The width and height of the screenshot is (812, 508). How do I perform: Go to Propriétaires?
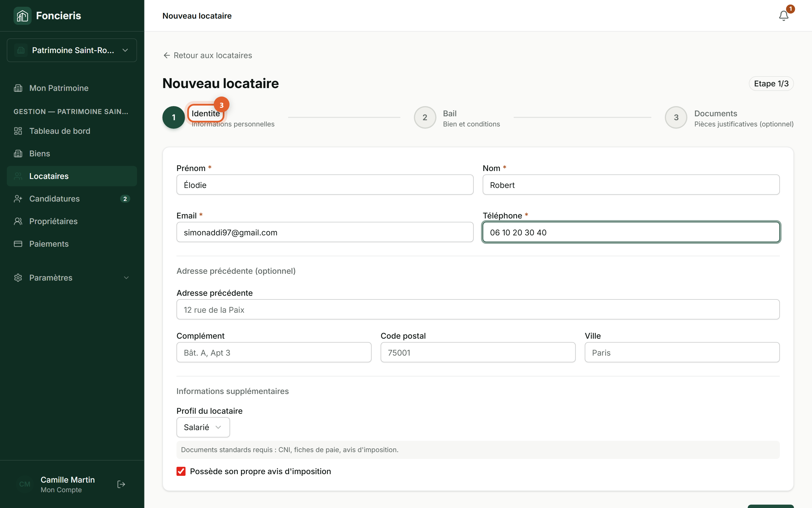(72, 221)
